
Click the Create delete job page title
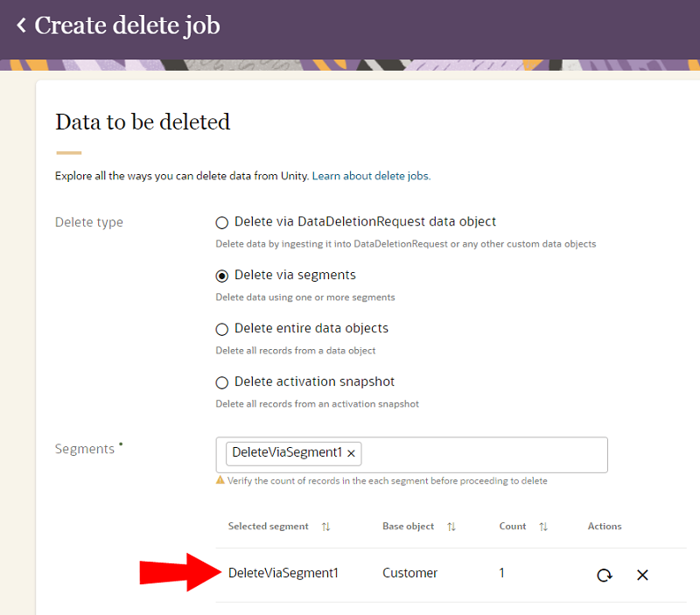(127, 25)
